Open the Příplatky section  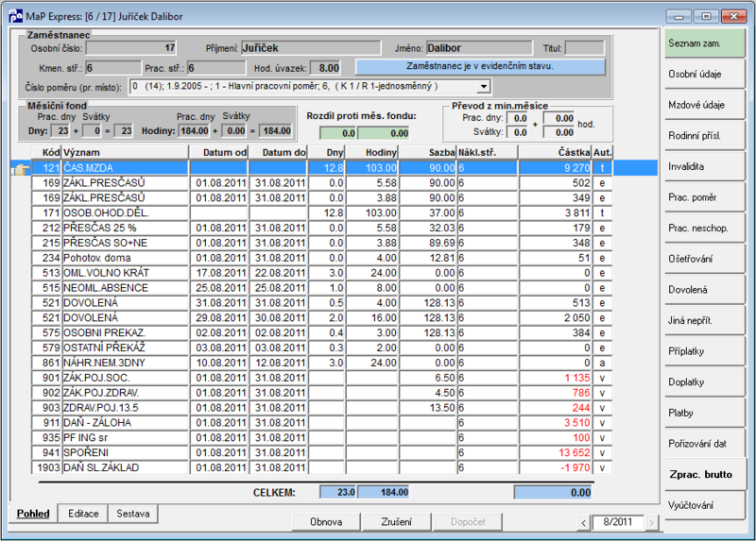[704, 351]
